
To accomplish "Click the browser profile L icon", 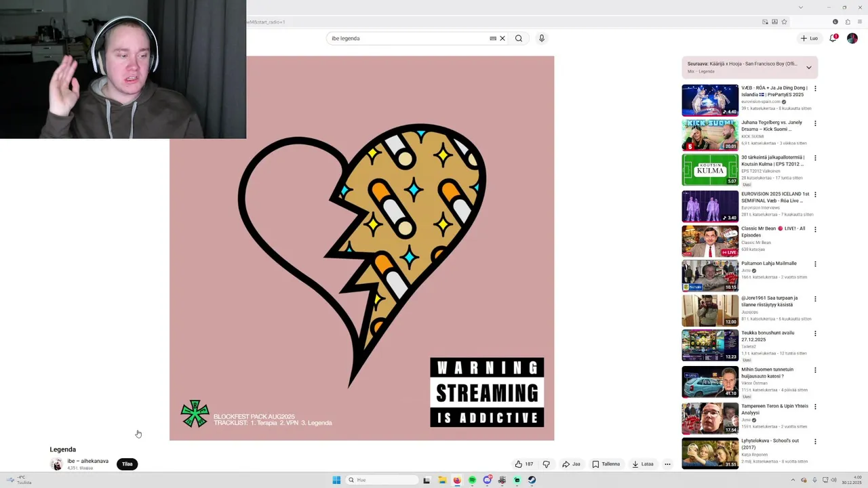I will click(835, 22).
